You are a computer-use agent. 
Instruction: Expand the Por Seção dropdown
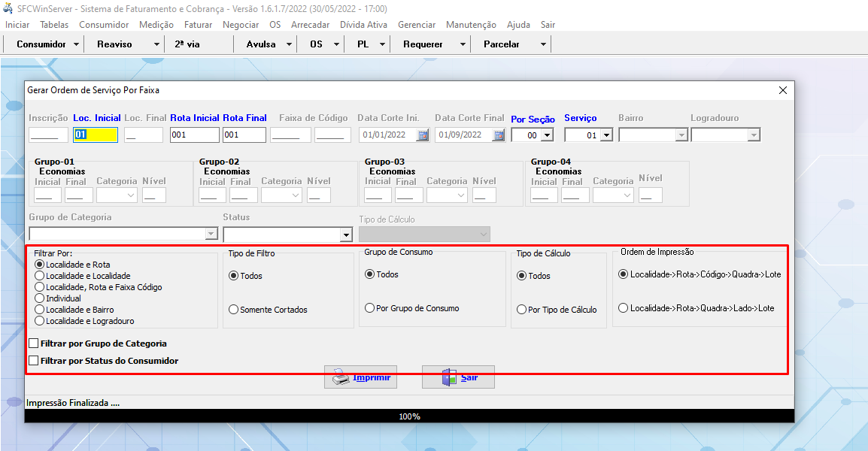click(x=546, y=135)
